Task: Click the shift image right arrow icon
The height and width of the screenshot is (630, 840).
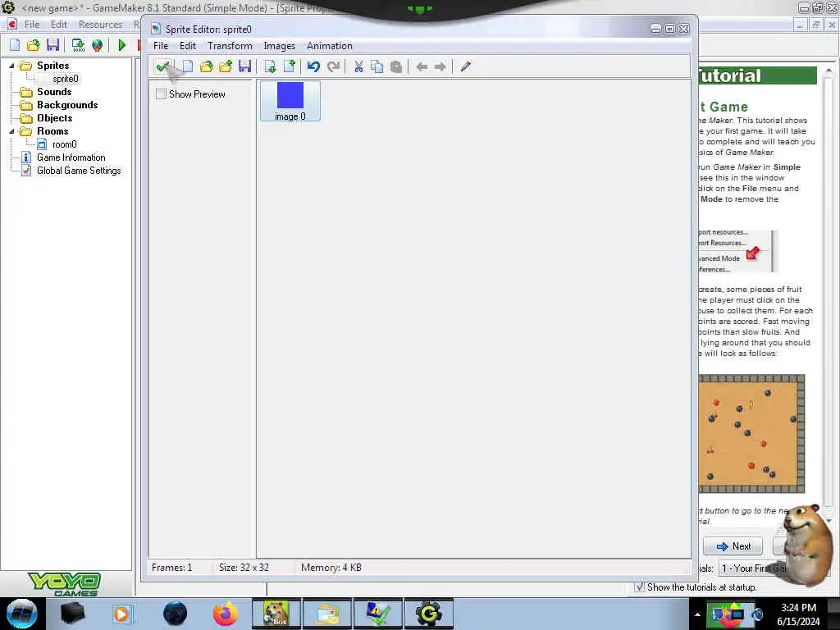Action: 441,66
